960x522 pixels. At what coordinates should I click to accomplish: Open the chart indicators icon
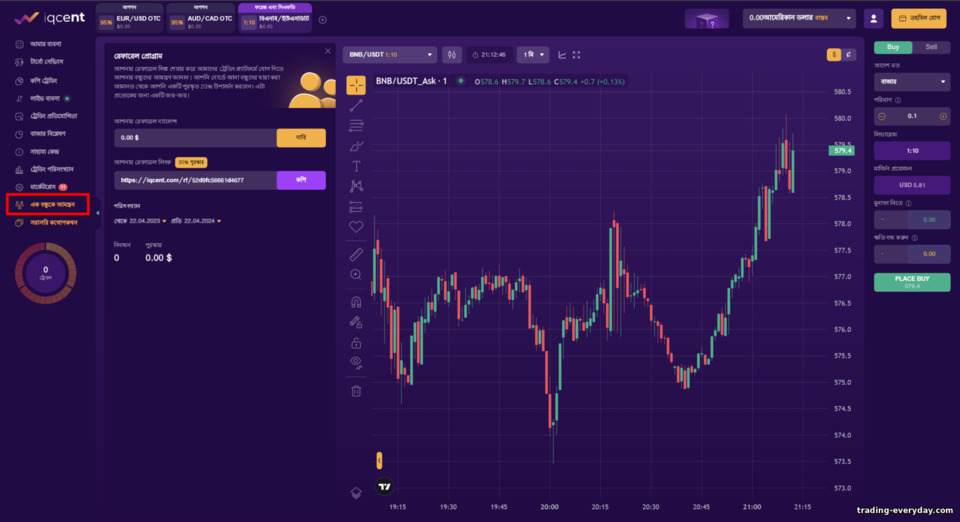coord(562,55)
